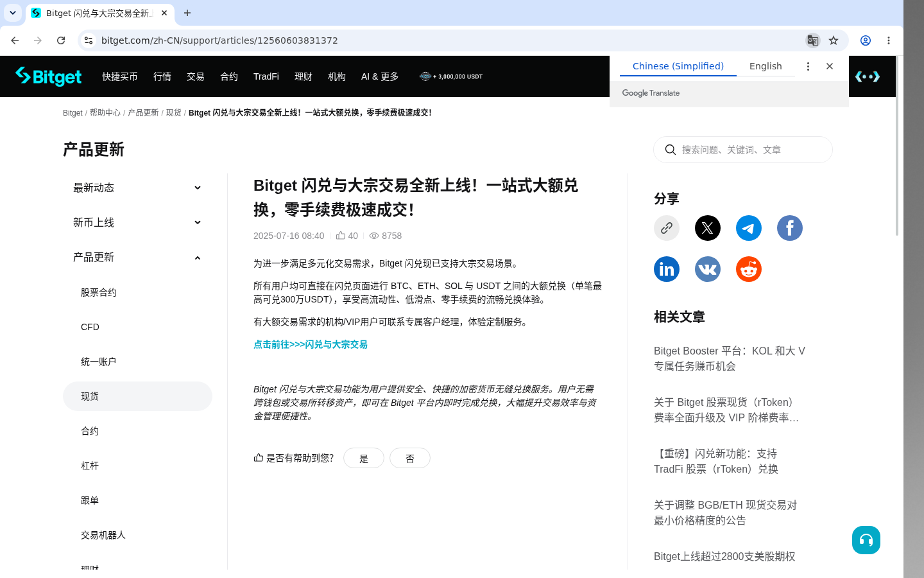Follow 点击前往>>>闪兑与大宗交易 link
Viewport: 924px width, 578px height.
(x=311, y=344)
